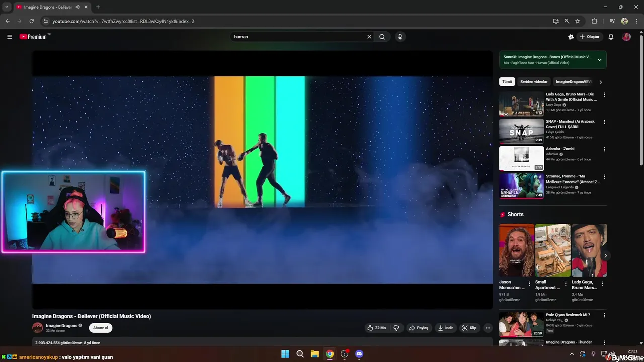Open the Small Apartment Short
The height and width of the screenshot is (362, 644).
(x=552, y=250)
